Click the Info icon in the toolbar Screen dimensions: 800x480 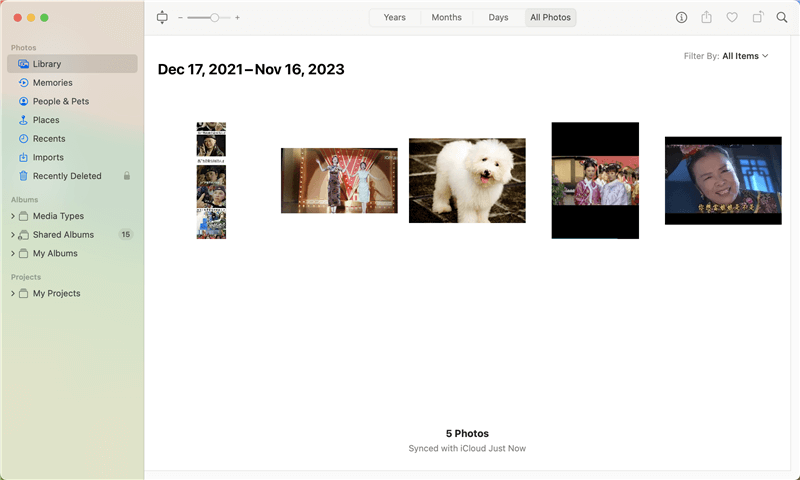pos(682,17)
